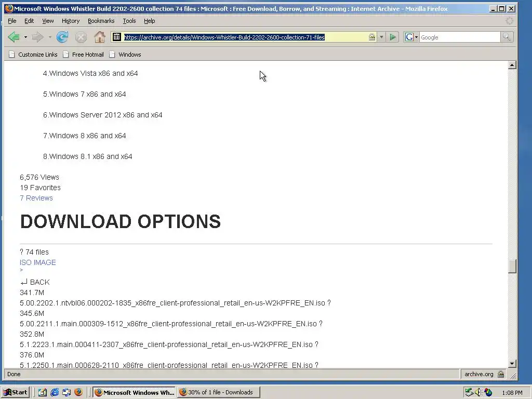Screen dimensions: 532x399
Task: Click the status bar security lock icon
Action: (x=501, y=374)
